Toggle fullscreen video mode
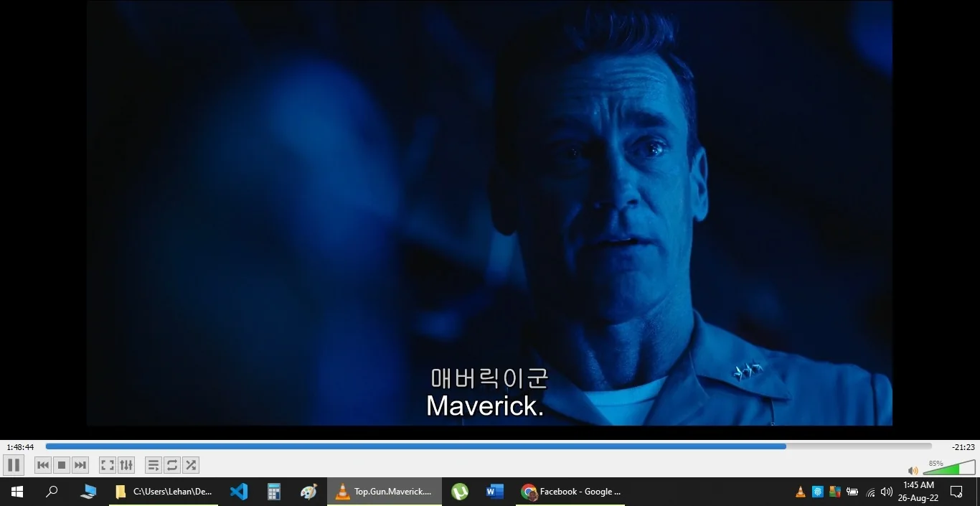Image resolution: width=980 pixels, height=506 pixels. [x=108, y=465]
